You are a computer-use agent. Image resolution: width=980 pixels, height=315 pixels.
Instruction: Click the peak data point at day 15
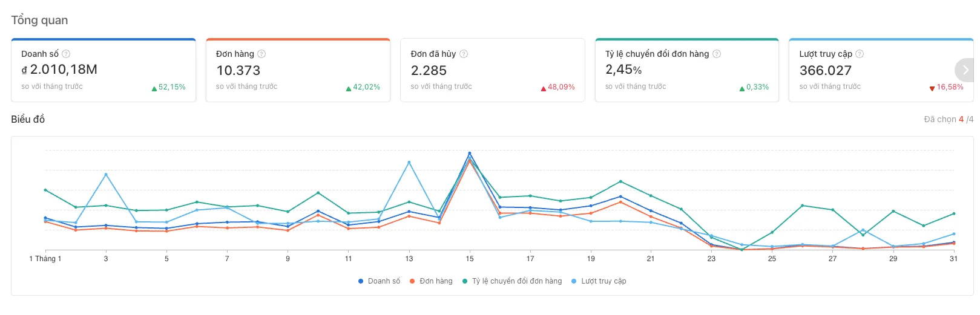(x=470, y=154)
